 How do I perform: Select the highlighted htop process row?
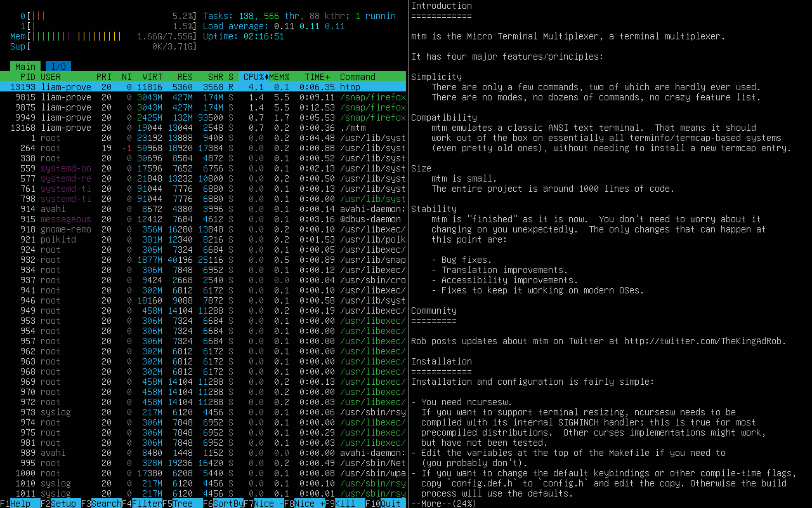[203, 87]
